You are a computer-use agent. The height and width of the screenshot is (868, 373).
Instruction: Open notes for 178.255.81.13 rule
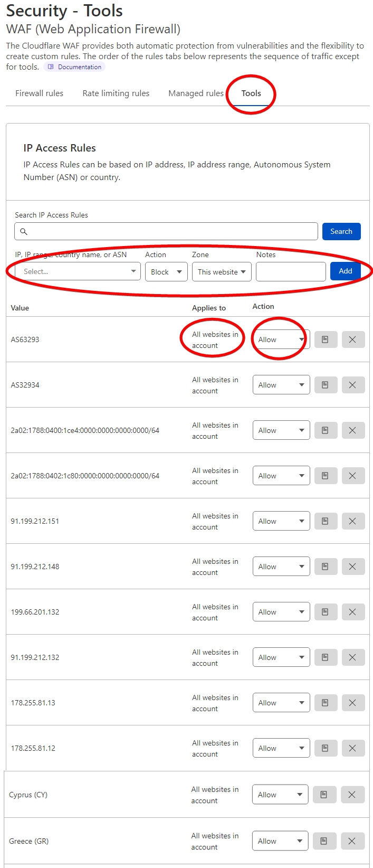point(326,703)
